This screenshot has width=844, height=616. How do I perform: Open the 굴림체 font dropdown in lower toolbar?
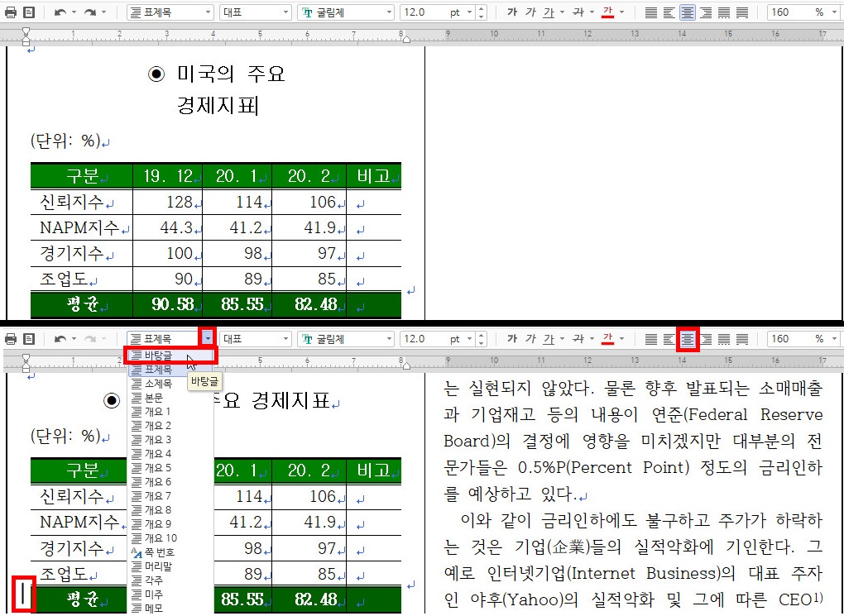tap(389, 339)
